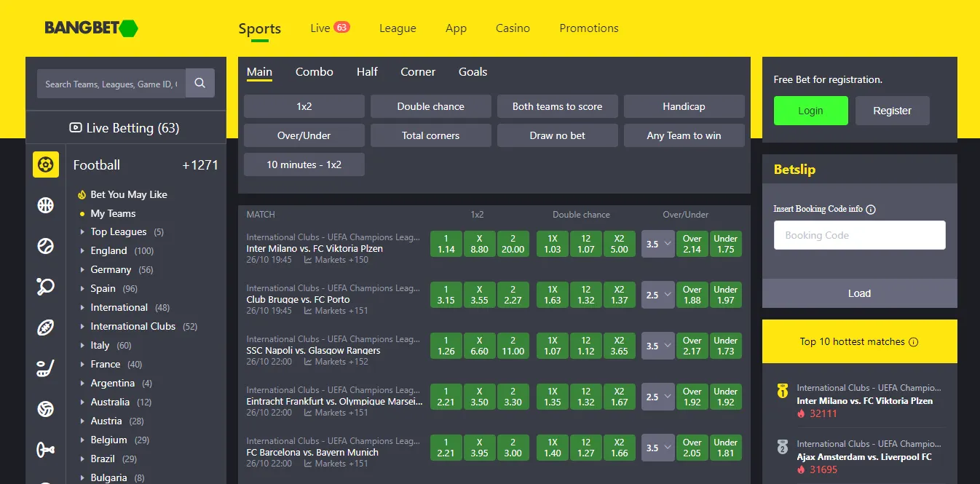Open the App page
The height and width of the screenshot is (484, 980).
[456, 28]
